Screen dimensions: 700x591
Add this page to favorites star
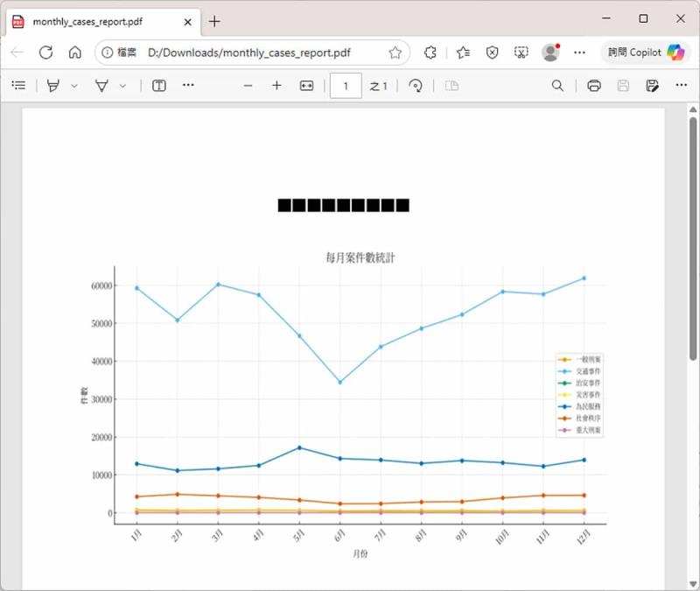tap(395, 53)
